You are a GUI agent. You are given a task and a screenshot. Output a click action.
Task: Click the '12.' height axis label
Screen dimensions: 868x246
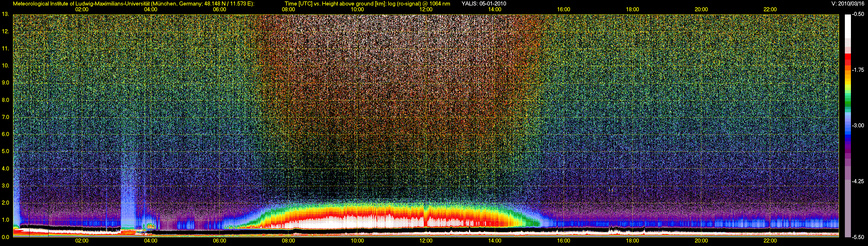5,31
